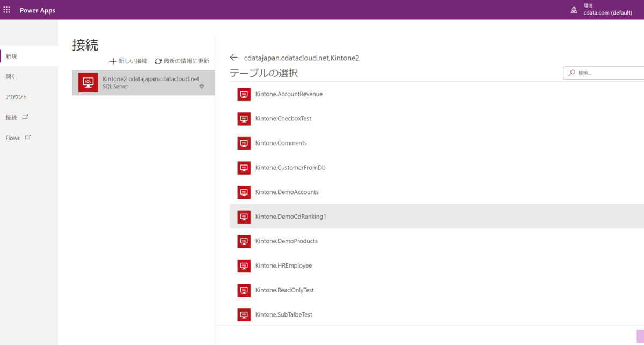Click the SQL Server icon for Kintone2 connection
Viewport: 644px width, 345px height.
click(88, 82)
